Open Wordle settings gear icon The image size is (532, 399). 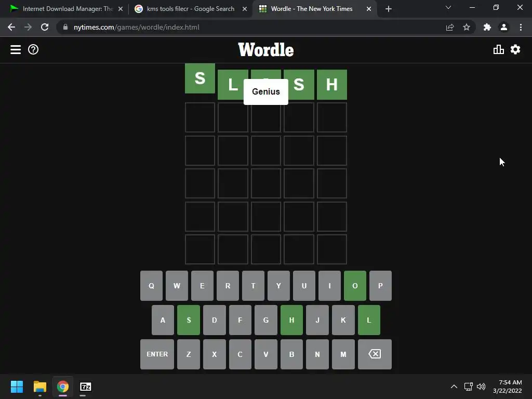(x=515, y=49)
